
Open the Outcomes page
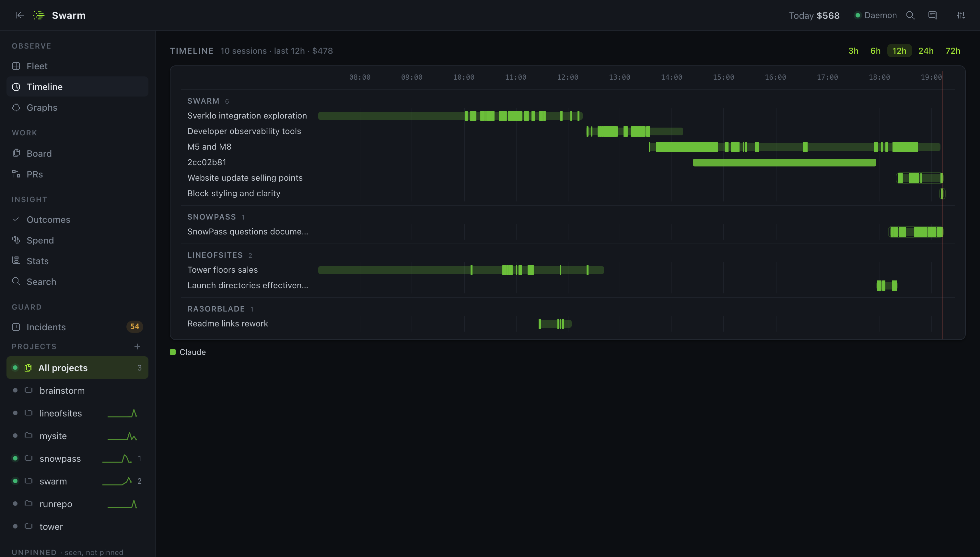pyautogui.click(x=77, y=219)
